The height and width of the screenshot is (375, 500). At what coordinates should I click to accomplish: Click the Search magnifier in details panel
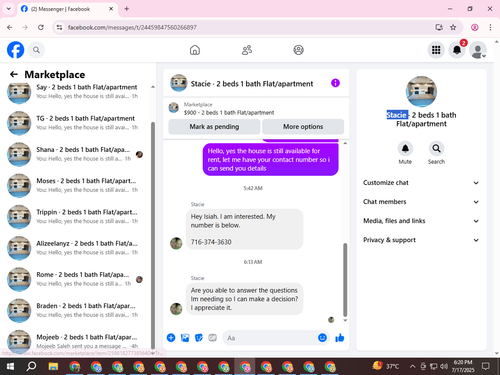pos(436,148)
